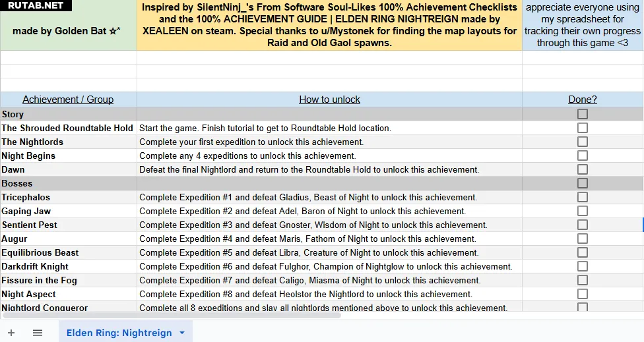Image resolution: width=644 pixels, height=342 pixels.
Task: Select the 'made by Golden Bat' cell
Action: coord(68,25)
